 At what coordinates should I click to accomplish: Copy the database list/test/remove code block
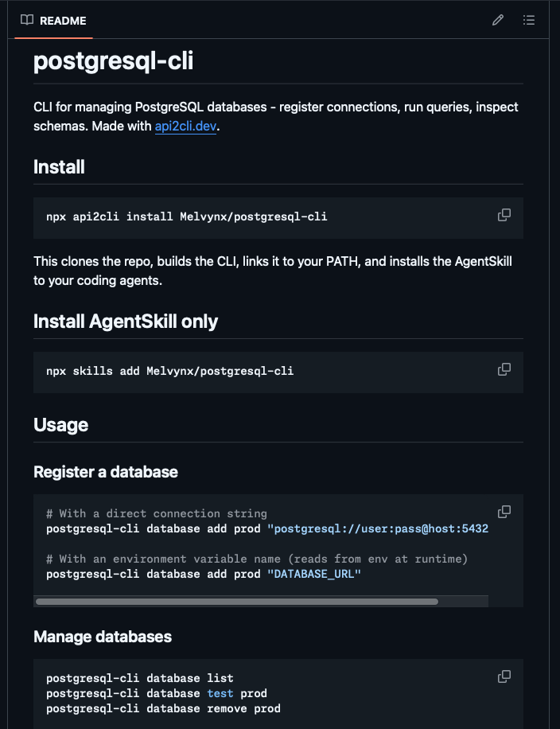tap(504, 676)
